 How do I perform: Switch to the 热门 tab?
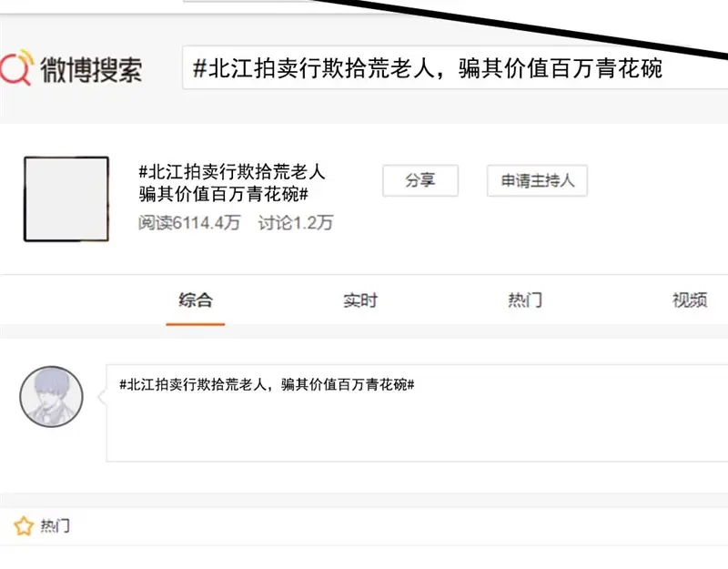tap(525, 300)
